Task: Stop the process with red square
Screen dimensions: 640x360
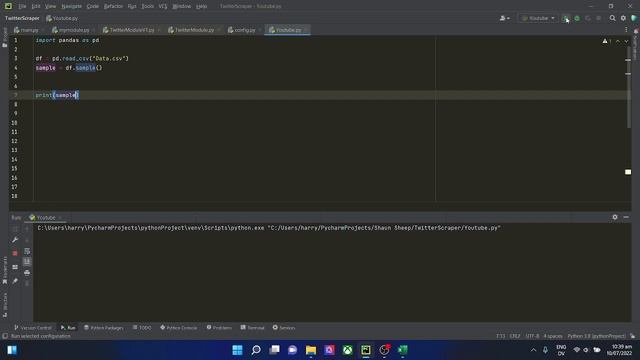Action: click(15, 253)
